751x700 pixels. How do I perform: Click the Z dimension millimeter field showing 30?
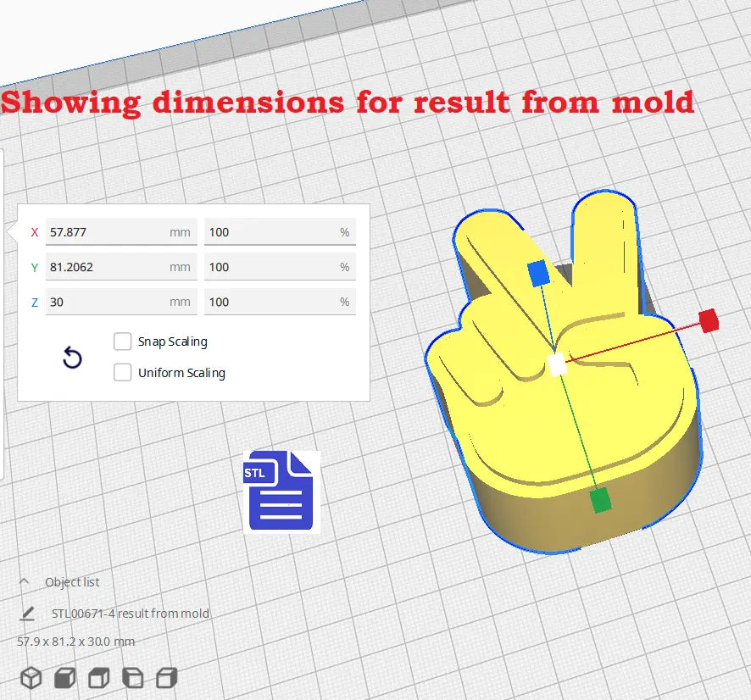106,302
